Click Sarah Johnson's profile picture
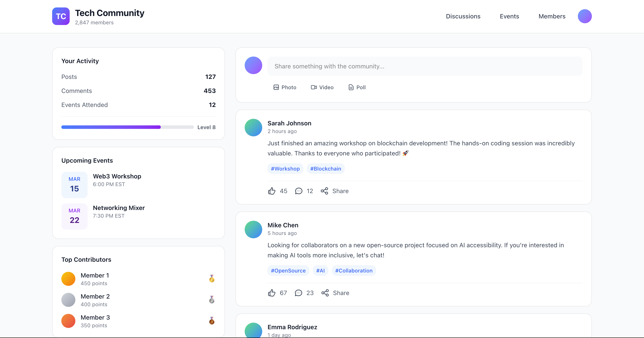Screen dimensions: 644x338 pyautogui.click(x=253, y=127)
